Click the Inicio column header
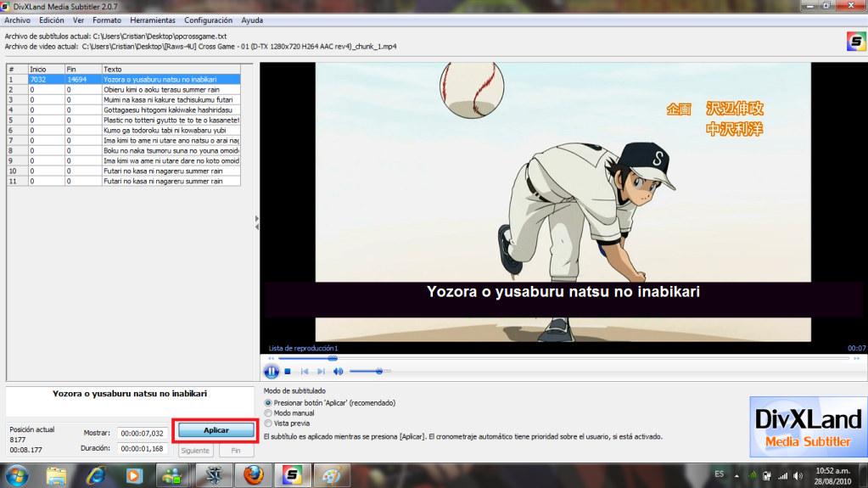This screenshot has width=868, height=488. click(x=47, y=70)
